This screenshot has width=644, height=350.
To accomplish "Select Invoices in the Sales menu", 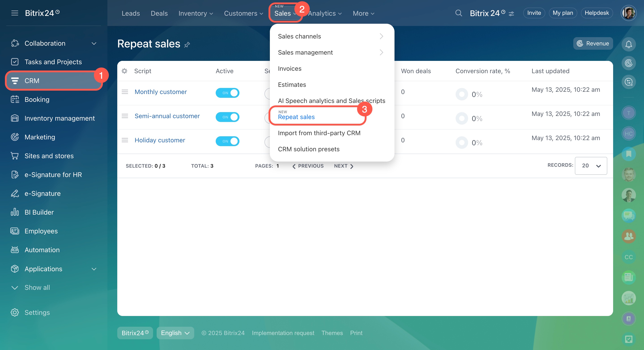I will pos(290,68).
